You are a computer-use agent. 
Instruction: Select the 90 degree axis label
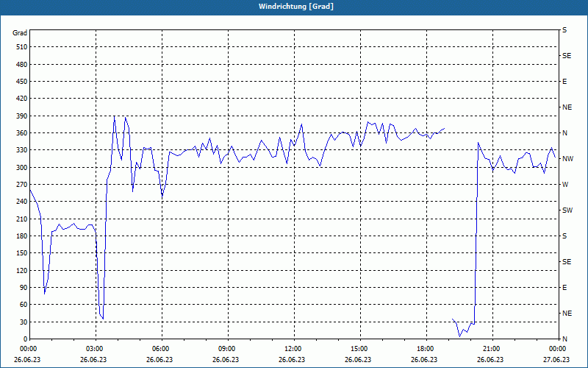coord(23,288)
